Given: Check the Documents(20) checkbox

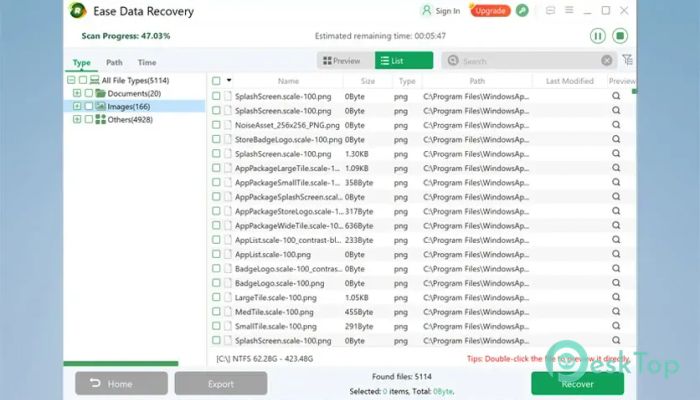Looking at the screenshot, I should click(88, 93).
